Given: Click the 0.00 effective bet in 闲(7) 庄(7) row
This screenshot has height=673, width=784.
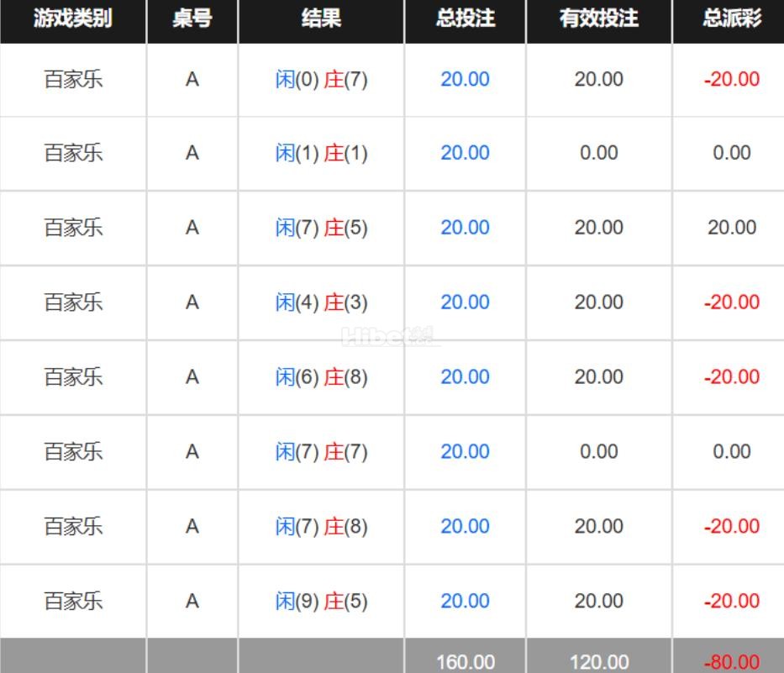Looking at the screenshot, I should pos(599,452).
